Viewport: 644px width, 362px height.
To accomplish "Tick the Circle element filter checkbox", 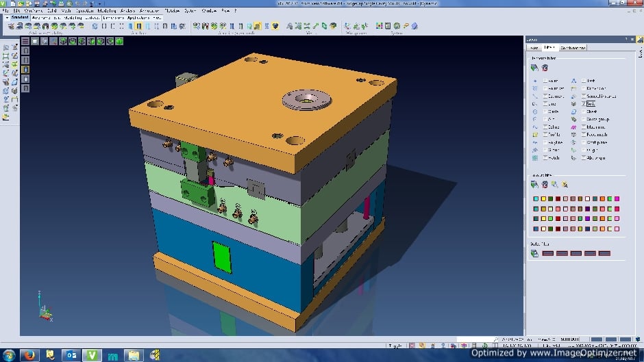I will (x=546, y=112).
